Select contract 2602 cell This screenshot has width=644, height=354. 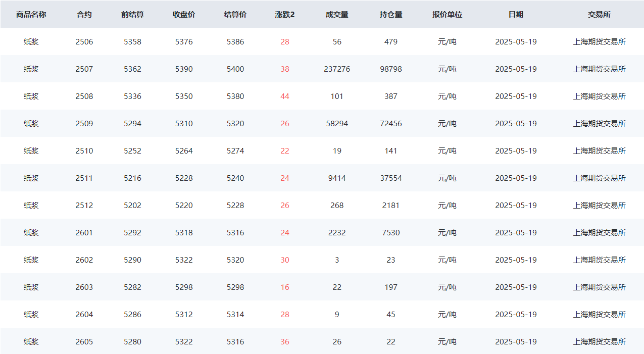pos(84,260)
